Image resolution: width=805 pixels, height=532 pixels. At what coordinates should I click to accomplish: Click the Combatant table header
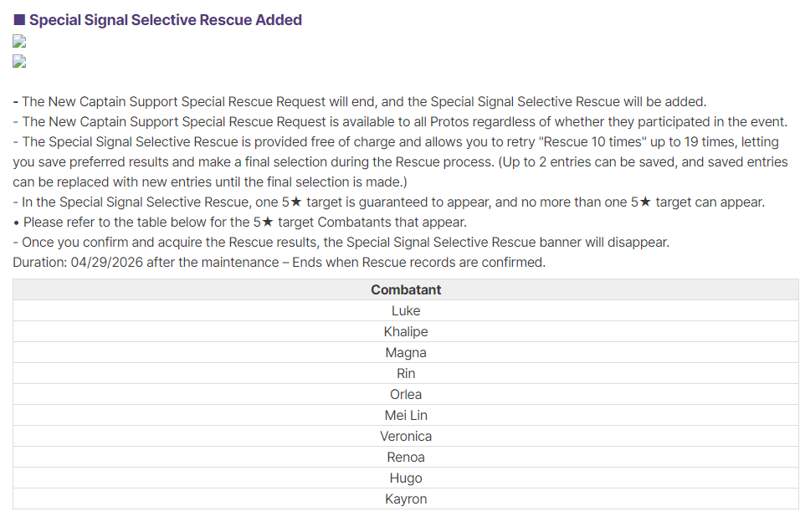coord(406,290)
